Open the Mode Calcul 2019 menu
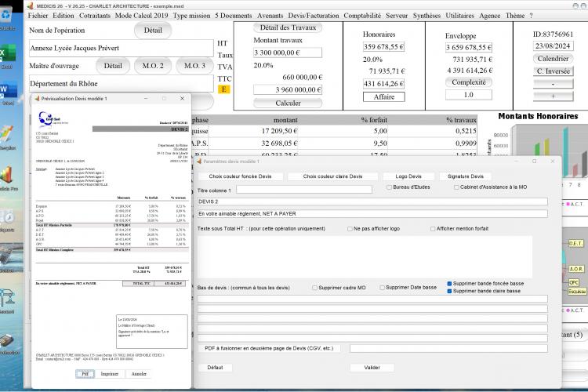This screenshot has width=588, height=392. coord(141,16)
